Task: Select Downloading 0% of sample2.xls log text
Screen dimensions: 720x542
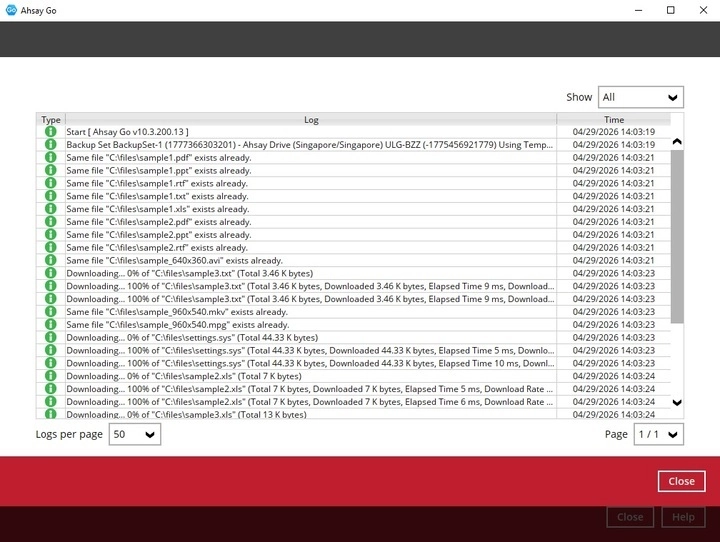Action: (x=184, y=376)
